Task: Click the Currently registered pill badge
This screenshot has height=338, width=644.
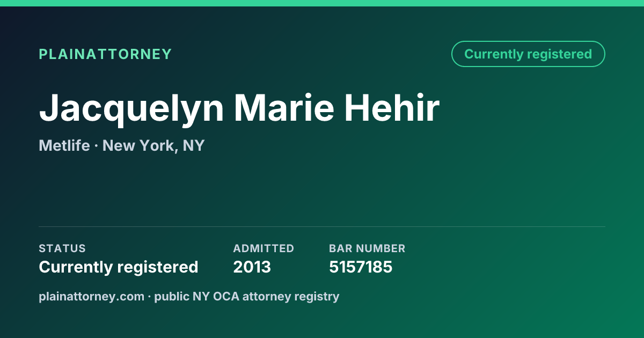Action: 528,54
